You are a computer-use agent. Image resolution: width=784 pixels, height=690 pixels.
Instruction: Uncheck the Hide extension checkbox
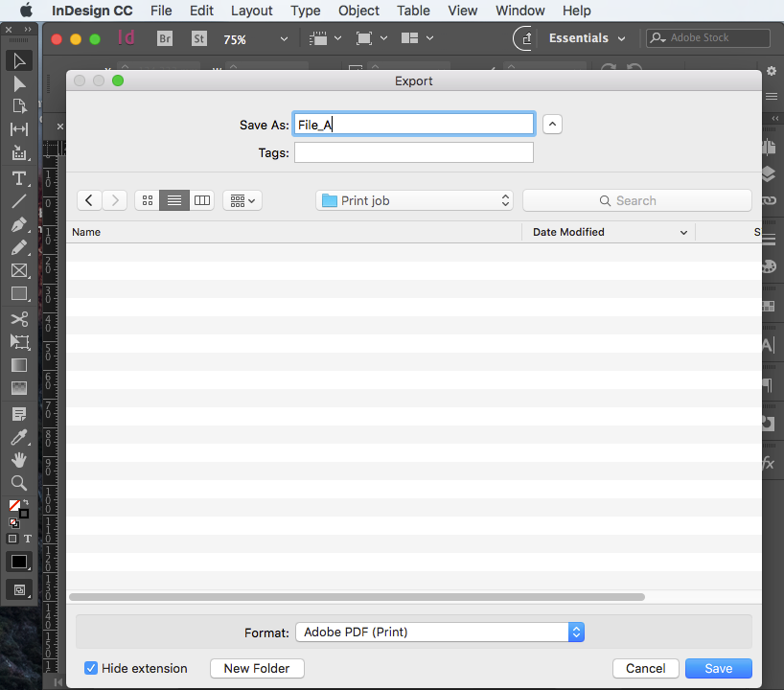pyautogui.click(x=91, y=668)
